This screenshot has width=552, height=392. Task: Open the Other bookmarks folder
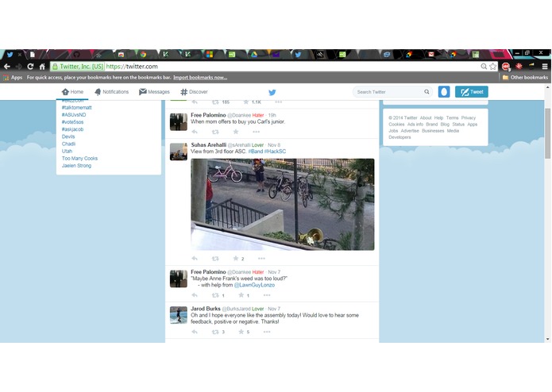[x=525, y=77]
